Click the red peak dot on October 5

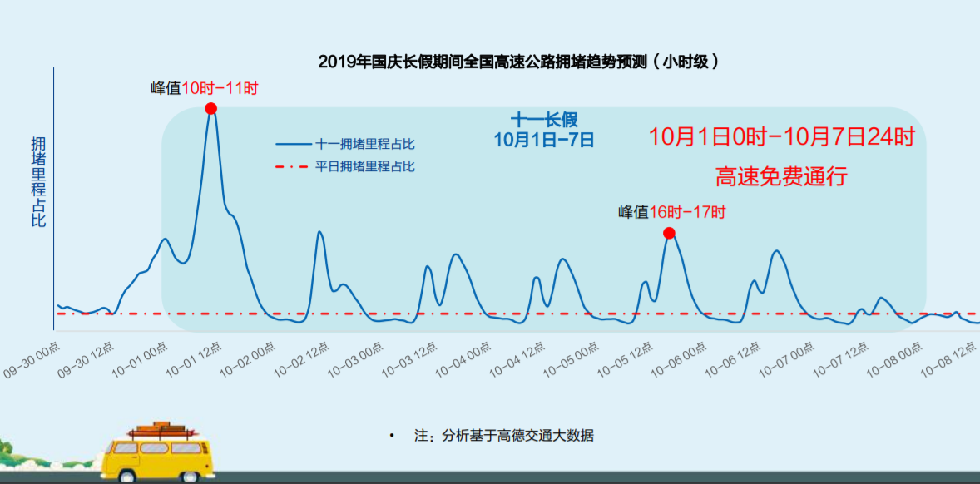coord(669,233)
